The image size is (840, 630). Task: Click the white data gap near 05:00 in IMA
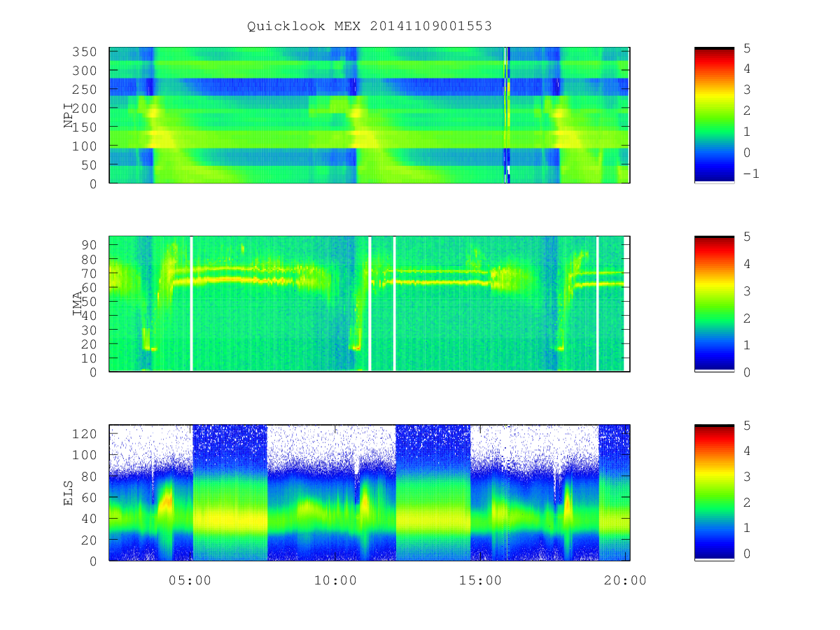coord(191,303)
